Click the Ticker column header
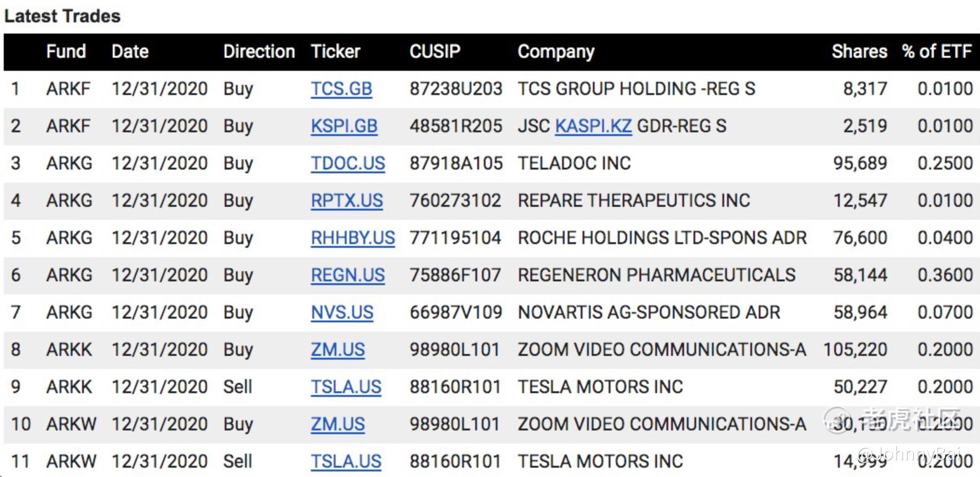 click(336, 51)
